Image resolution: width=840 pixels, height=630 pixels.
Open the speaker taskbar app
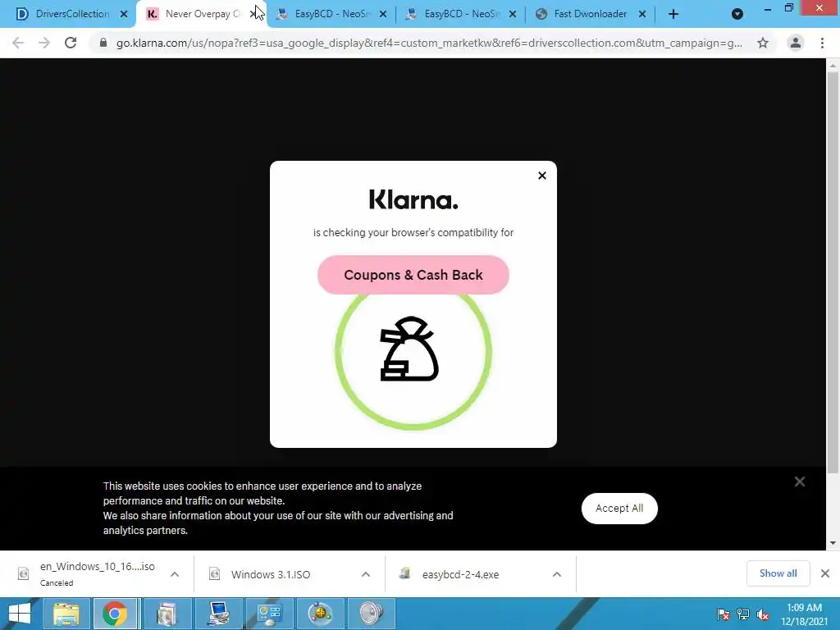click(372, 614)
